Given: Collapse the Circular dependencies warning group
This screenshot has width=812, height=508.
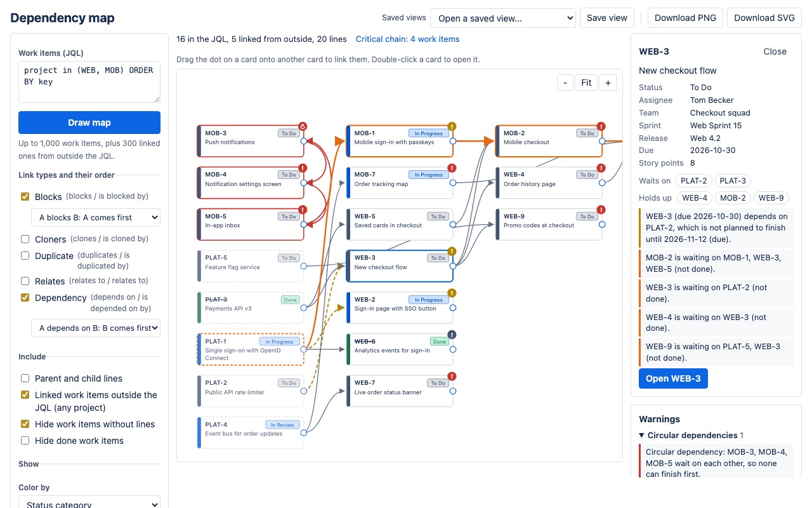Looking at the screenshot, I should [x=691, y=436].
